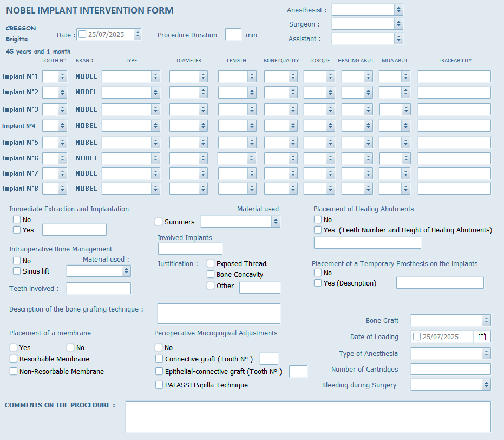Check the Sinus lift option
Image resolution: width=504 pixels, height=440 pixels.
17,271
